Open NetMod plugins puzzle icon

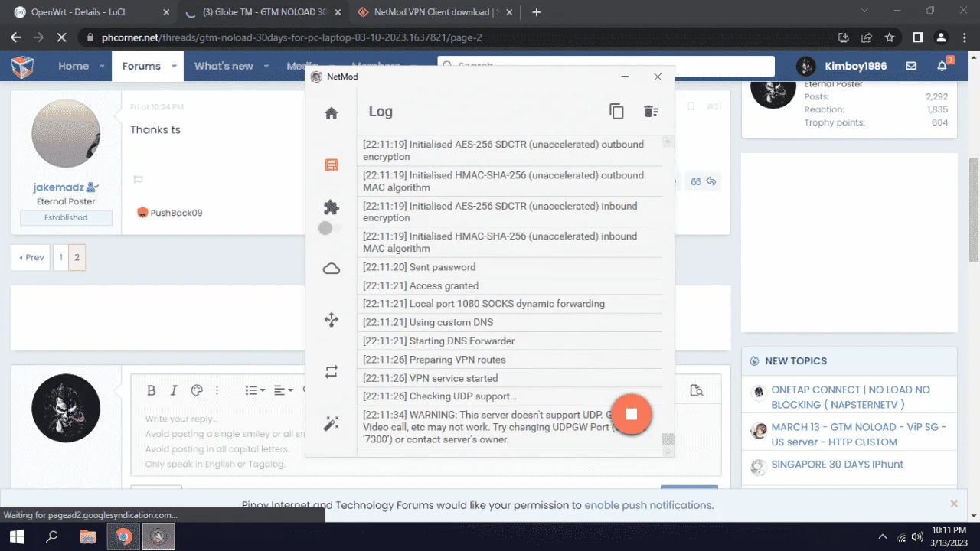[x=332, y=207]
